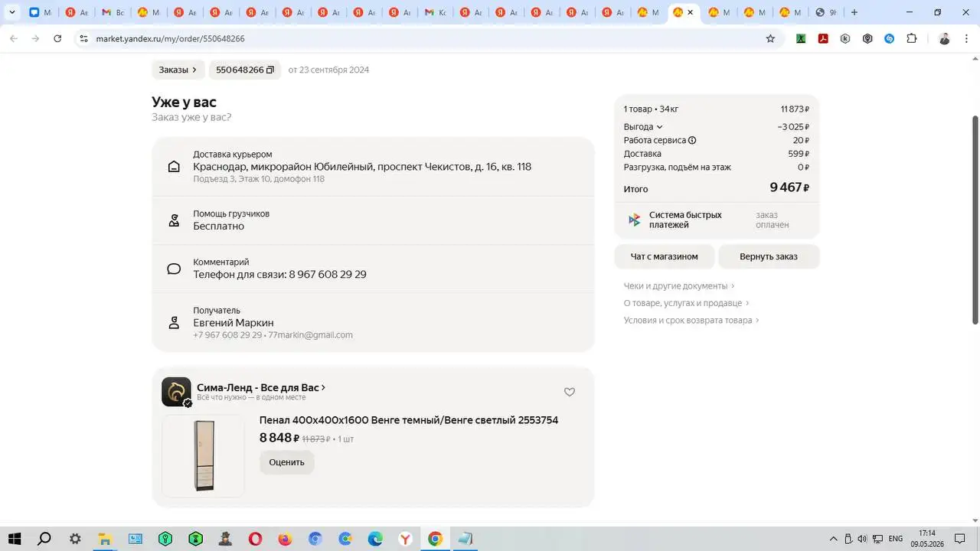Launch Microsoft Edge from the taskbar

pos(375,539)
